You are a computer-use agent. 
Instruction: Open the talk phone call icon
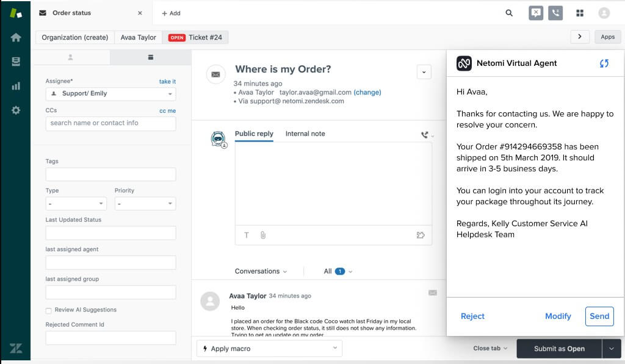tap(556, 13)
